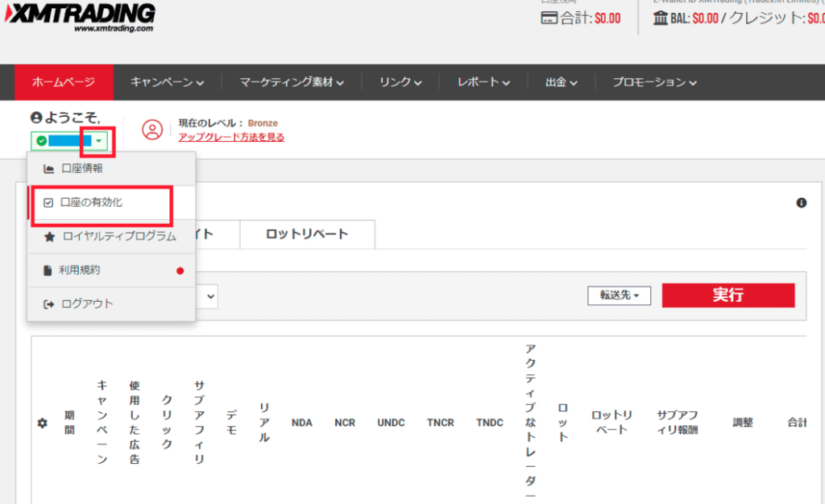This screenshot has width=825, height=504.
Task: Open the アップグレード方法を見る link
Action: [230, 137]
